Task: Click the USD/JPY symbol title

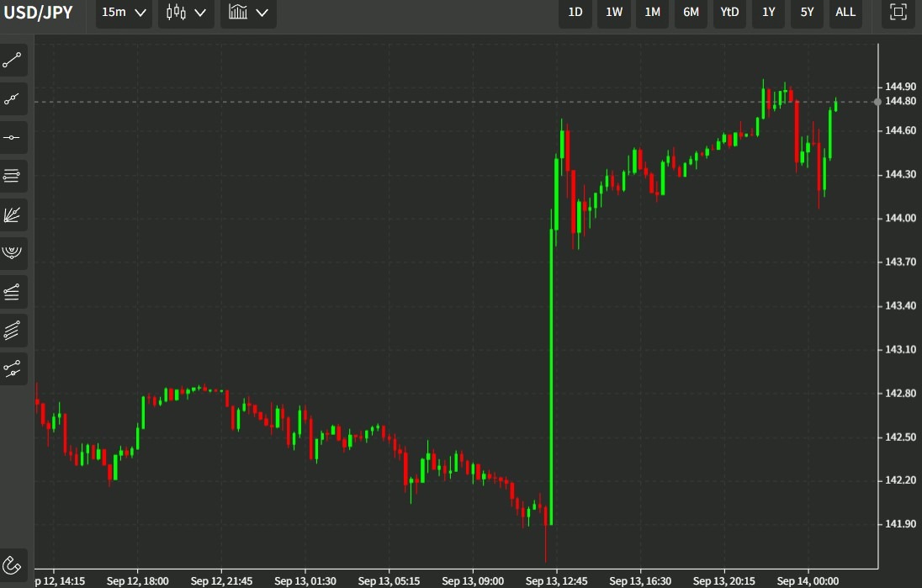Action: point(38,13)
